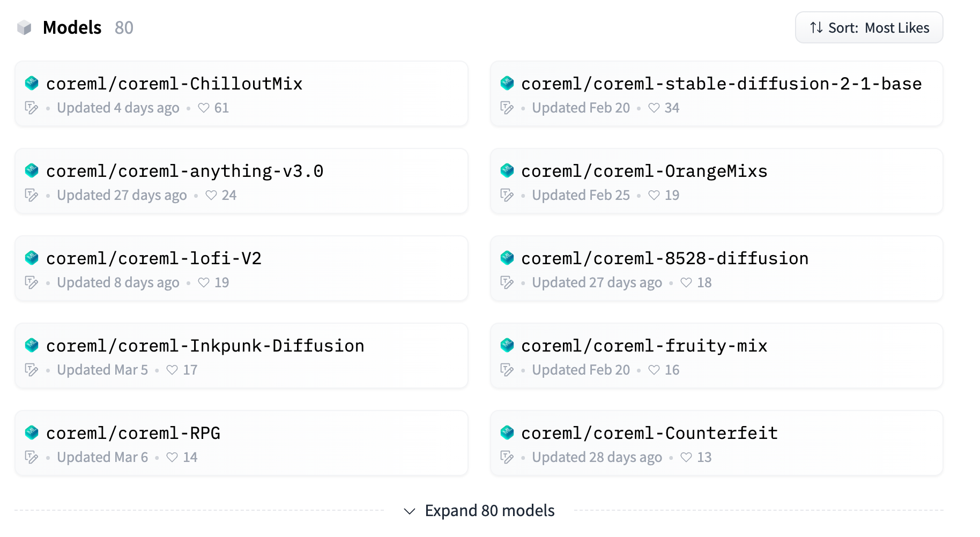Open the coreml/coreml-ChilloutMix model

(x=174, y=84)
